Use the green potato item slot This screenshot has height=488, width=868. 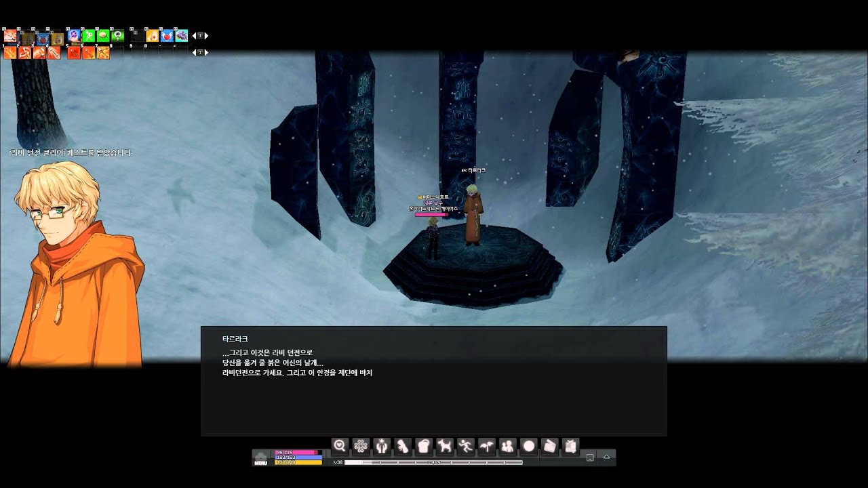pos(103,36)
